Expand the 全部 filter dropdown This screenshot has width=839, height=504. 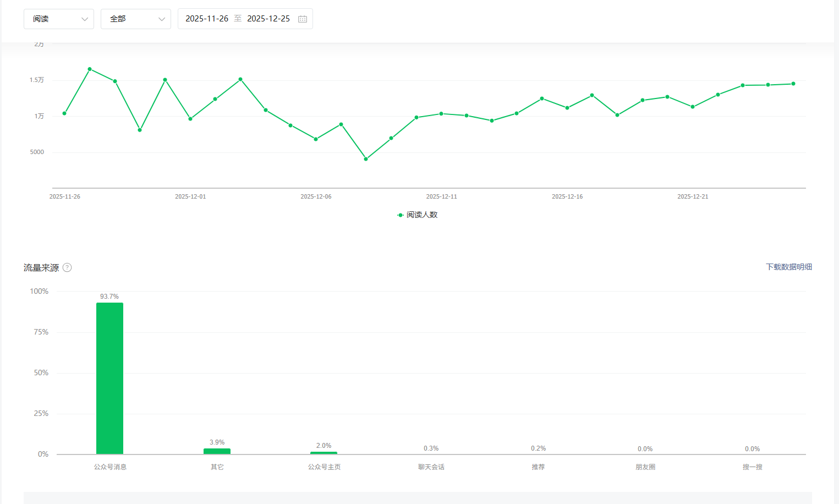135,19
